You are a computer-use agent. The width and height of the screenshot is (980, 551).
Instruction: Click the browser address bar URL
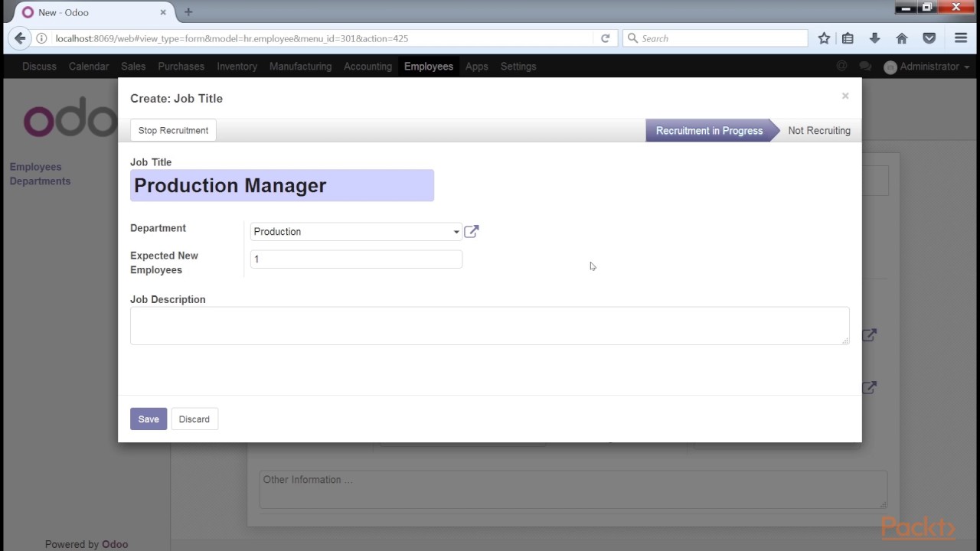coord(232,38)
